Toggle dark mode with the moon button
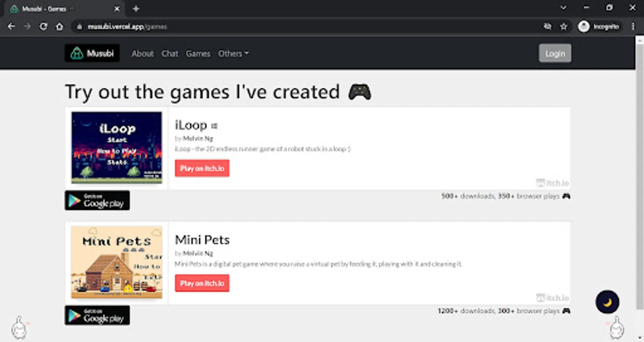 coord(607,302)
